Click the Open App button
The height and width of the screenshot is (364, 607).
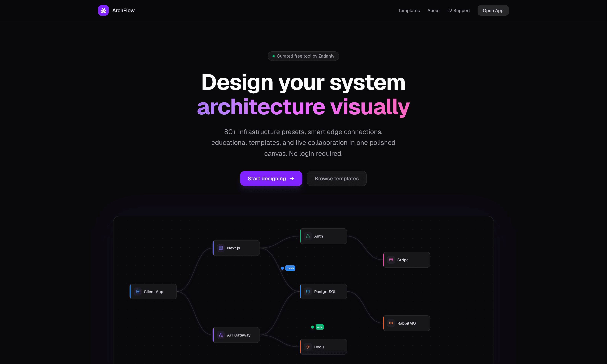493,10
